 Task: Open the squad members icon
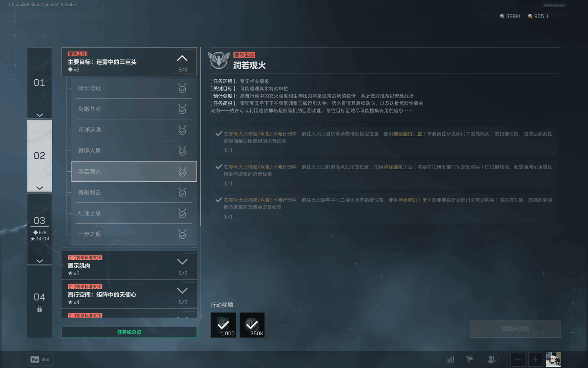pos(493,359)
